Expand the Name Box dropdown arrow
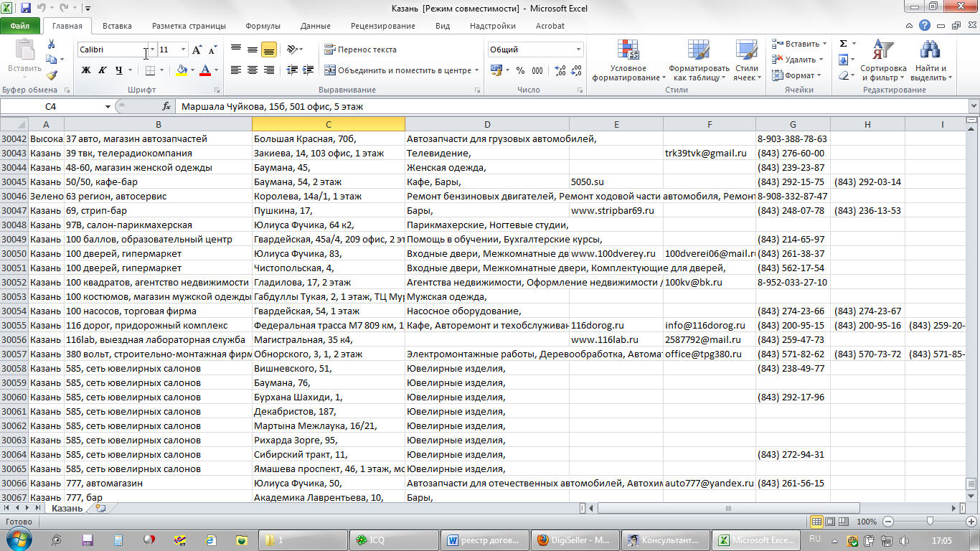The image size is (980, 551). (x=108, y=107)
